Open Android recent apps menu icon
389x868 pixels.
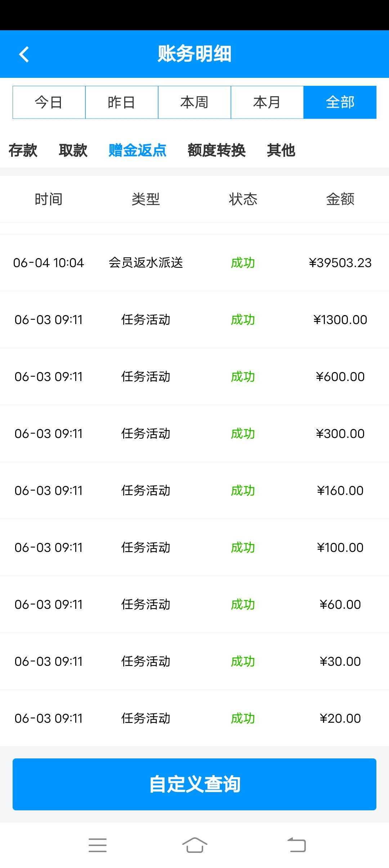[98, 845]
